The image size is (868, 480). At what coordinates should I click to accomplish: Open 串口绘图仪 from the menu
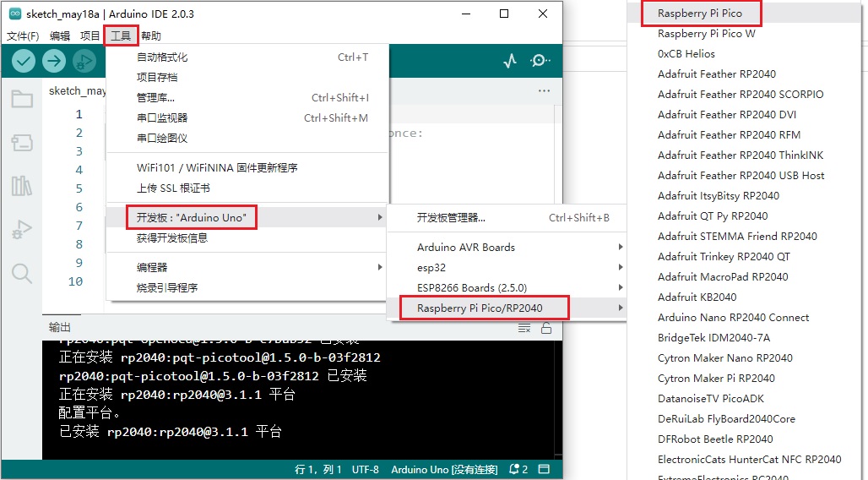[247, 138]
